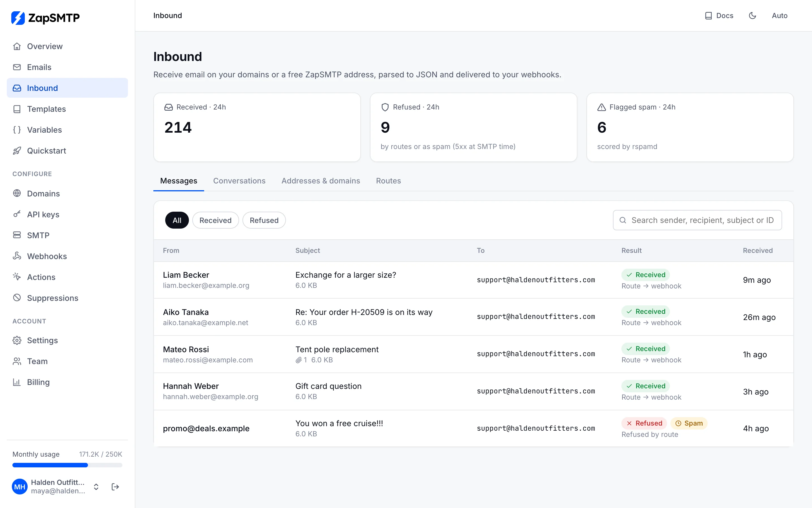Open Team via the people icon
812x508 pixels.
[17, 361]
